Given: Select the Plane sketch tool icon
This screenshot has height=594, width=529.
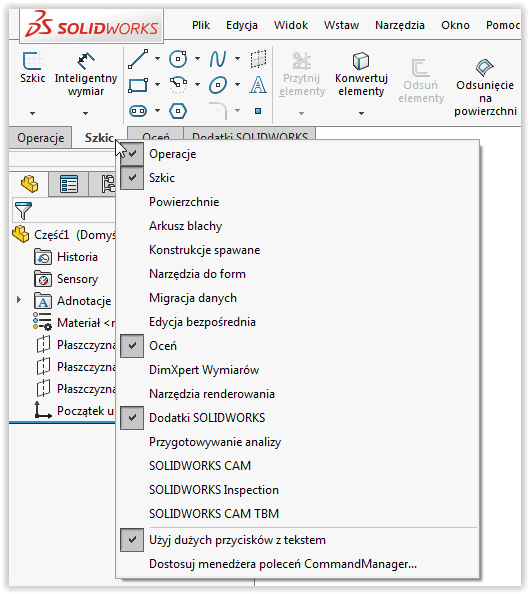Looking at the screenshot, I should point(258,59).
